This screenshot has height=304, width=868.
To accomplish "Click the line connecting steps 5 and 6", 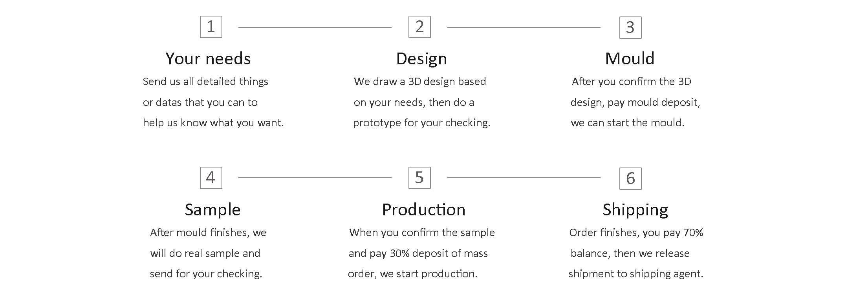I will pyautogui.click(x=524, y=178).
